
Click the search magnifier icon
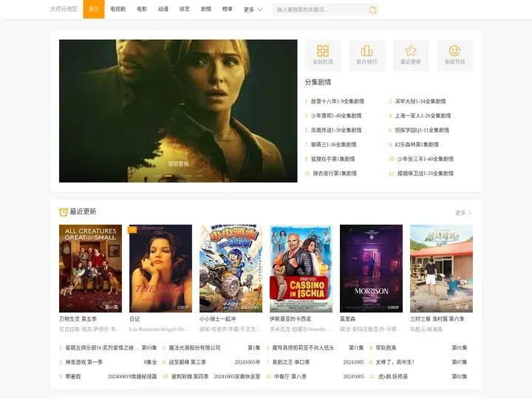[372, 10]
